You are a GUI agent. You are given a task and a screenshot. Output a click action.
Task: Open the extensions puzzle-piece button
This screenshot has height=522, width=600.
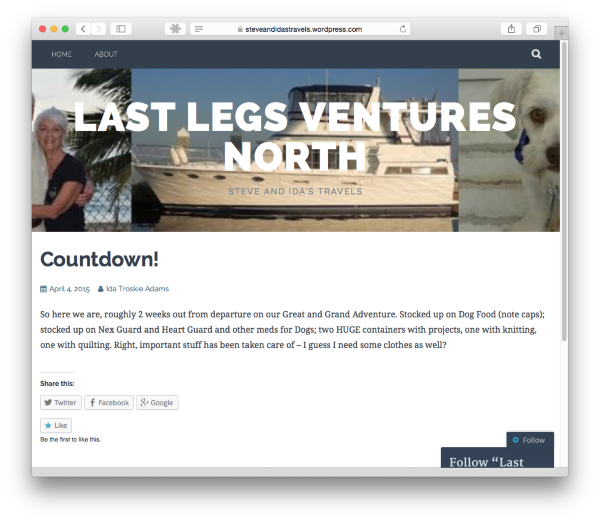coord(175,29)
